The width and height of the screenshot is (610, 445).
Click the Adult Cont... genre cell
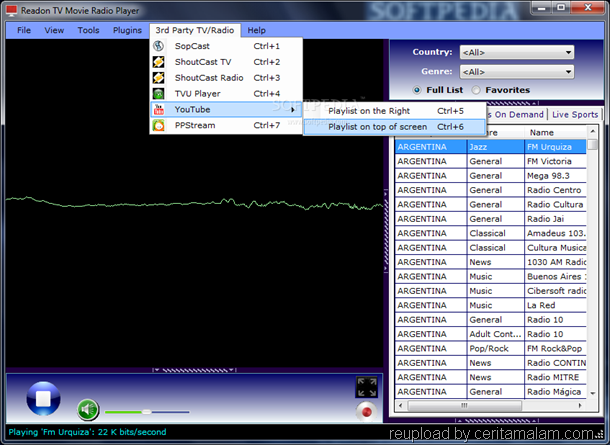pos(495,334)
